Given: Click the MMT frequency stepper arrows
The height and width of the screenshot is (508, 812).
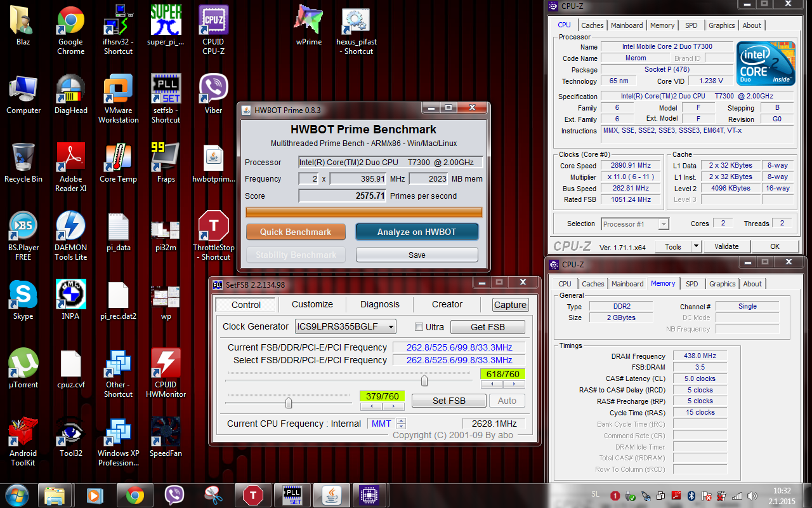Looking at the screenshot, I should 401,424.
